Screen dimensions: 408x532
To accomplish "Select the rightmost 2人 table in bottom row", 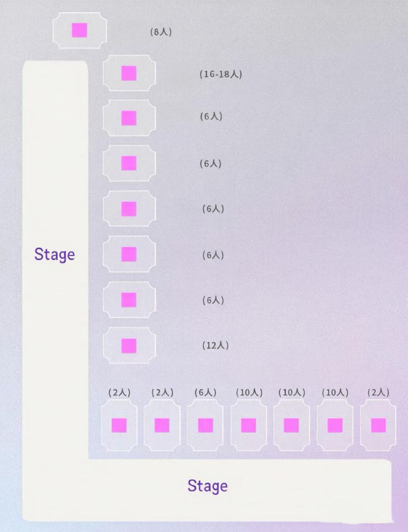I will tap(378, 425).
